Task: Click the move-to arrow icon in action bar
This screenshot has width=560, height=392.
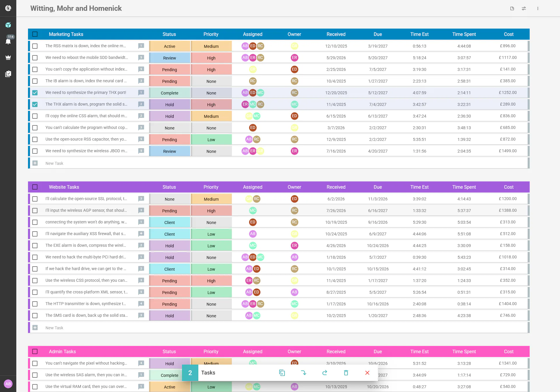Action: coord(303,373)
